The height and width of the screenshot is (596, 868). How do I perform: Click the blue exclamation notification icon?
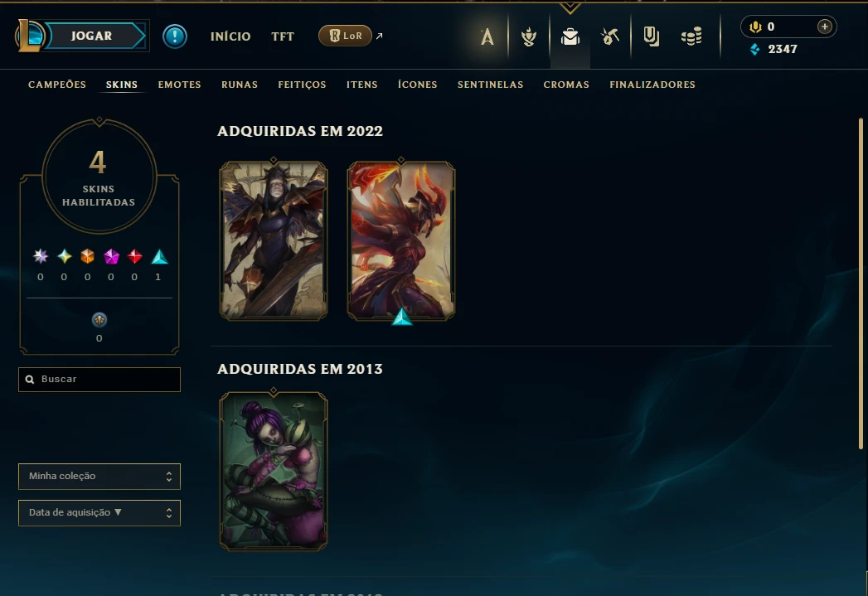[x=174, y=36]
